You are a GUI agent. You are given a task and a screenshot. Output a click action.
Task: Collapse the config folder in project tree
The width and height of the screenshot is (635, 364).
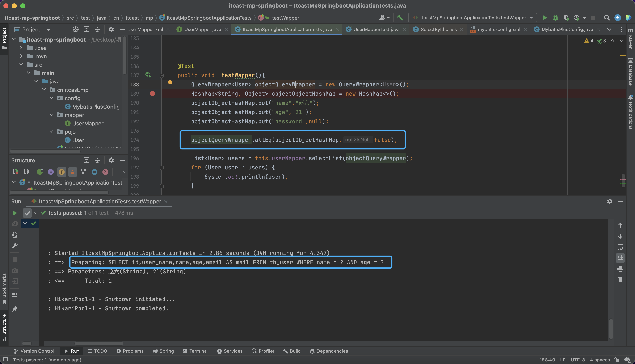click(x=52, y=98)
